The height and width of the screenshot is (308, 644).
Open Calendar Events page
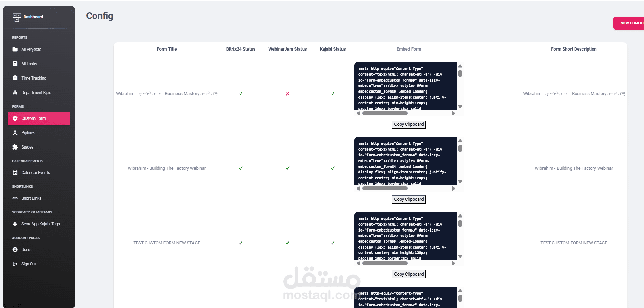[39, 173]
